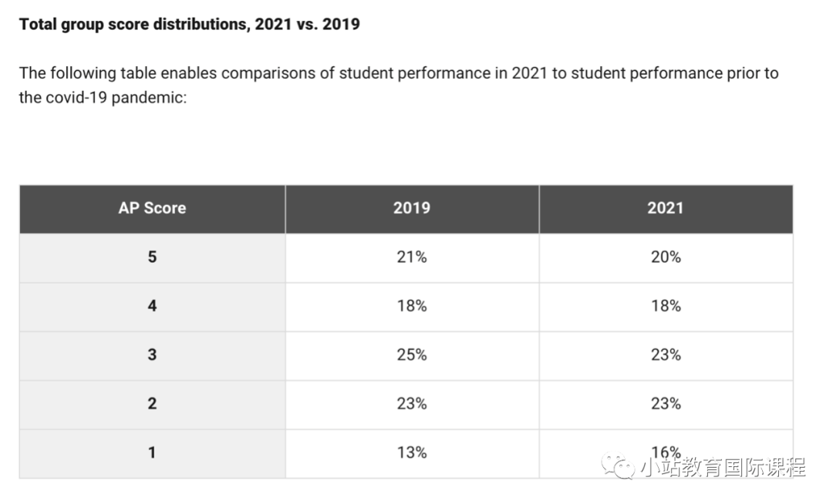Click the 2019 value for score 2
Image resolution: width=833 pixels, height=504 pixels.
click(x=412, y=404)
